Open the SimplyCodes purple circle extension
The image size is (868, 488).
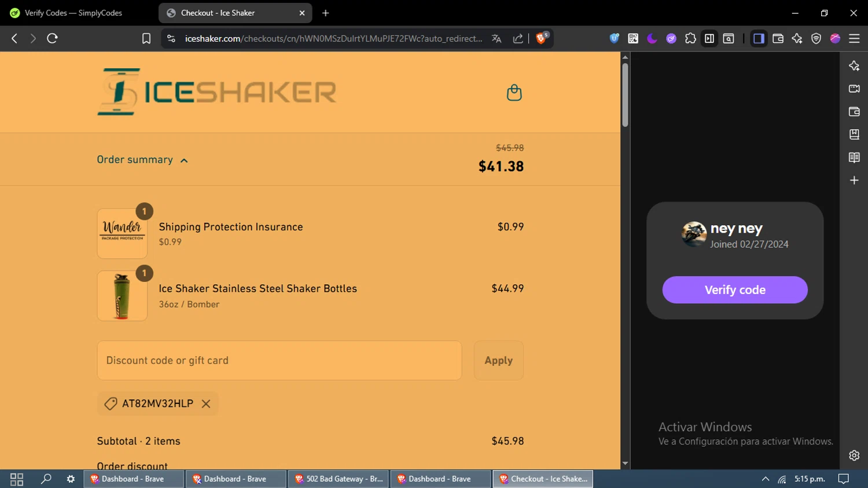(x=671, y=38)
